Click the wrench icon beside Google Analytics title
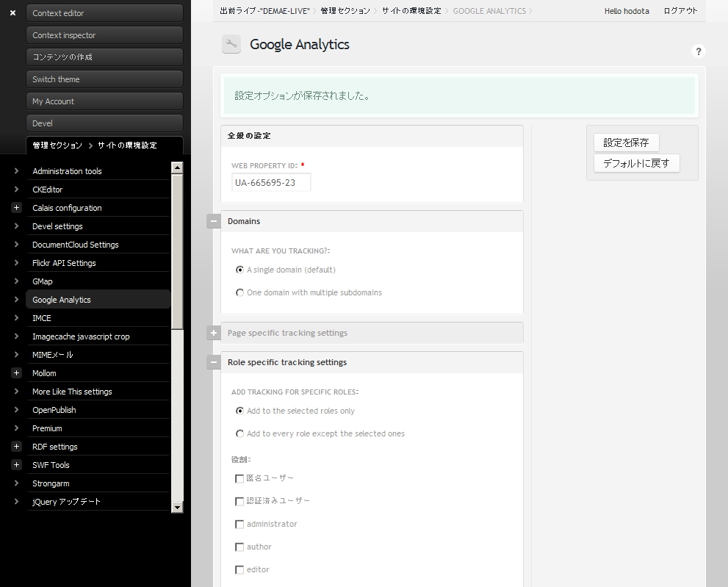 231,45
